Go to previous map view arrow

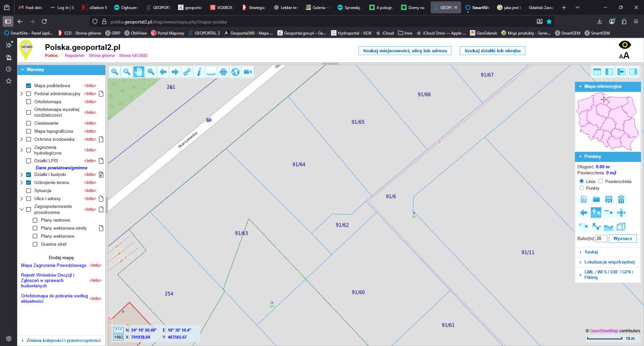click(x=163, y=72)
